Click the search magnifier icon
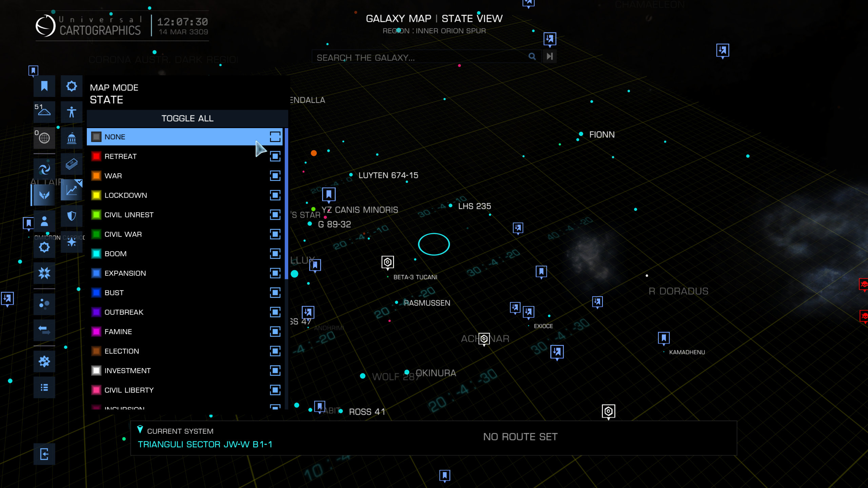This screenshot has height=488, width=868. point(532,56)
